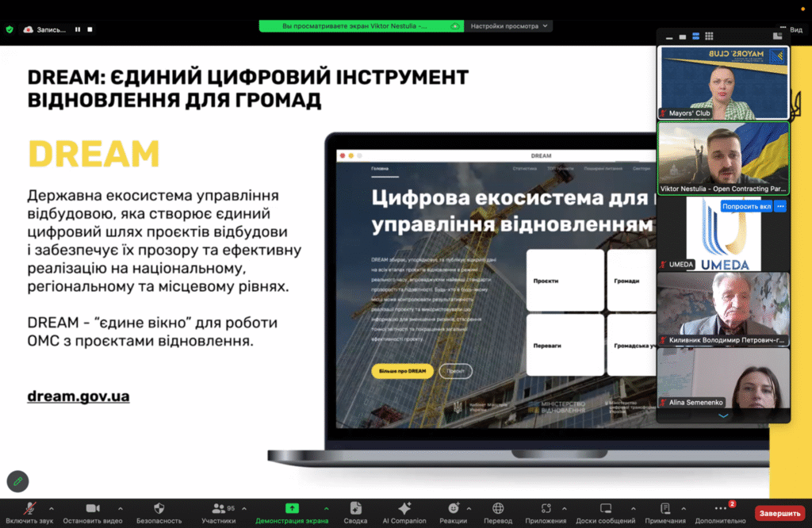Click the green encryption shield icon
The width and height of the screenshot is (812, 528).
(10, 29)
